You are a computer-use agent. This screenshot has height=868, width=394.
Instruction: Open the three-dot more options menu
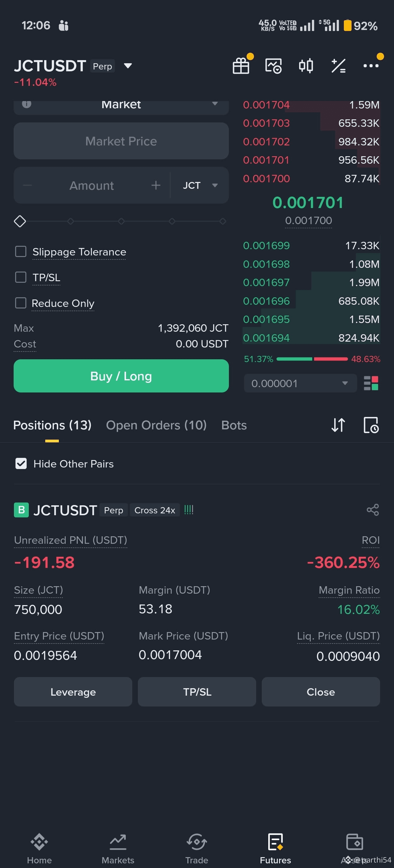point(371,66)
